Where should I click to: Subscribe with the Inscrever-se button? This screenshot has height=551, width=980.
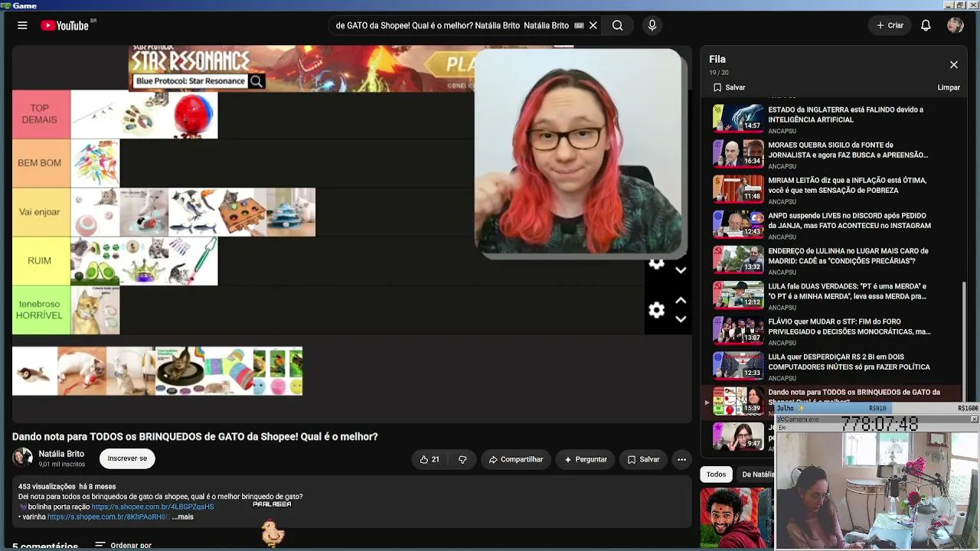pos(127,458)
